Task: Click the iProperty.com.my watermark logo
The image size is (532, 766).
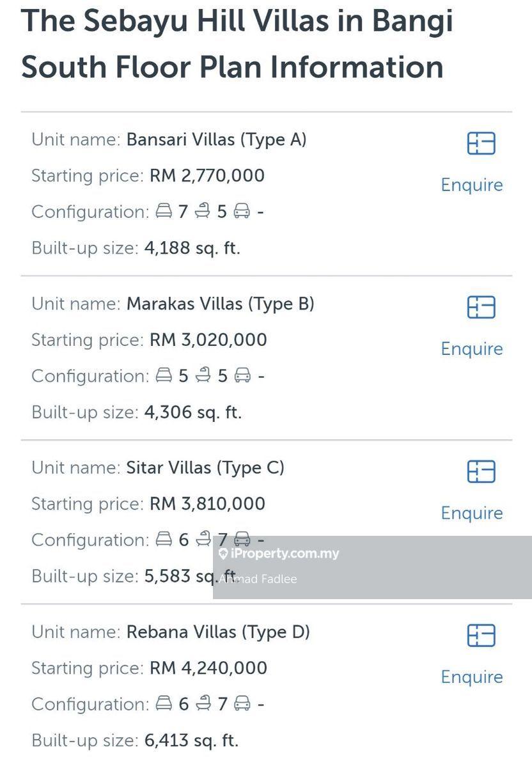Action: pyautogui.click(x=279, y=554)
